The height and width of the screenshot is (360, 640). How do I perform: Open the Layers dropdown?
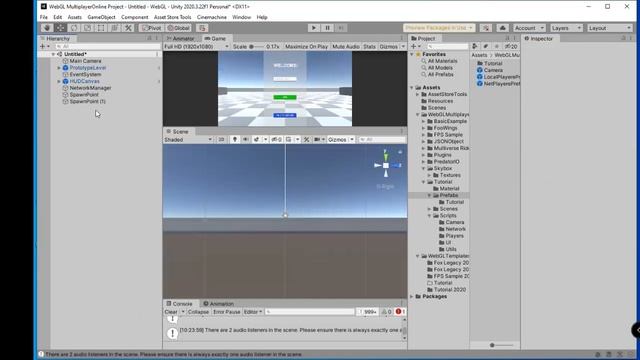pos(566,28)
